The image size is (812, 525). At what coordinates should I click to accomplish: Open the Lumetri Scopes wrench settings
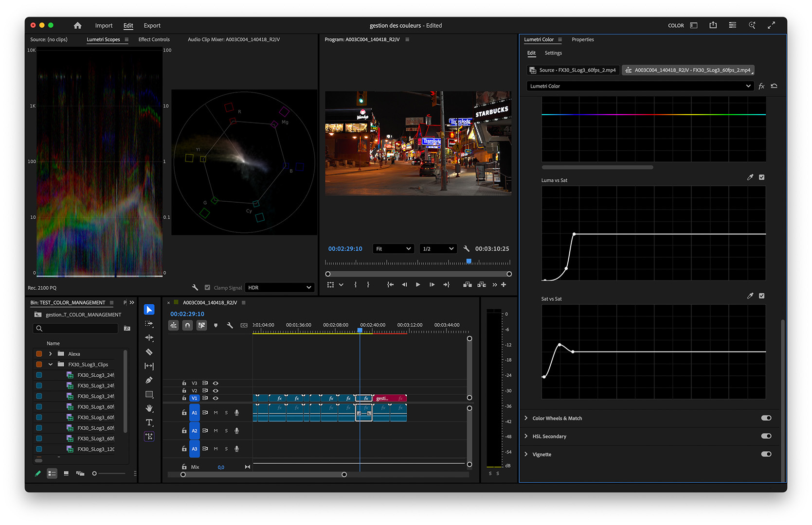(195, 288)
